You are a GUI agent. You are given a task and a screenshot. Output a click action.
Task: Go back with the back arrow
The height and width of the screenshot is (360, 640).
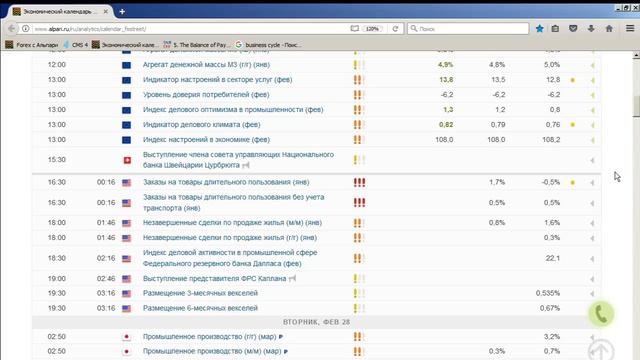click(11, 29)
